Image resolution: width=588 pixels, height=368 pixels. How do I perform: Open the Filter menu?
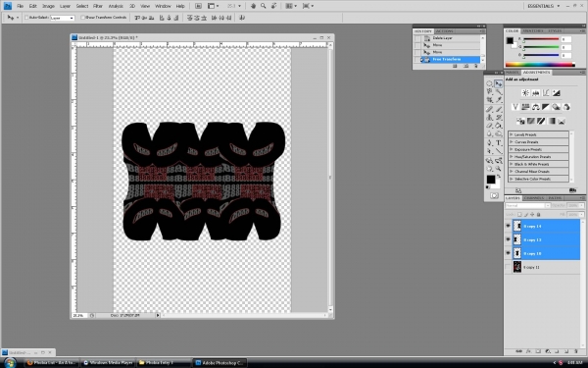coord(98,6)
